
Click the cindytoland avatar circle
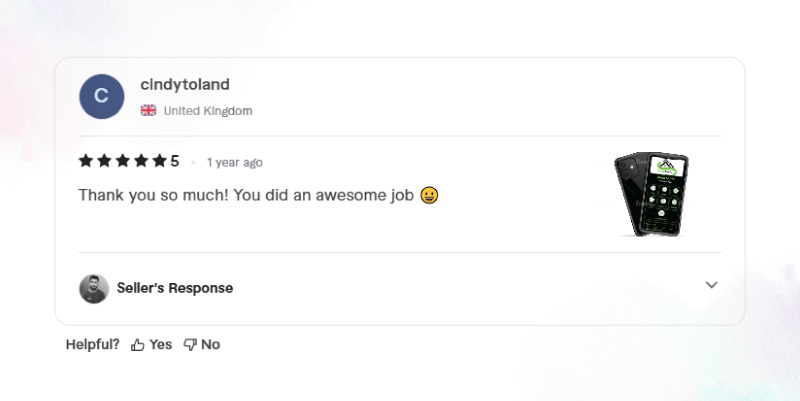click(x=102, y=96)
